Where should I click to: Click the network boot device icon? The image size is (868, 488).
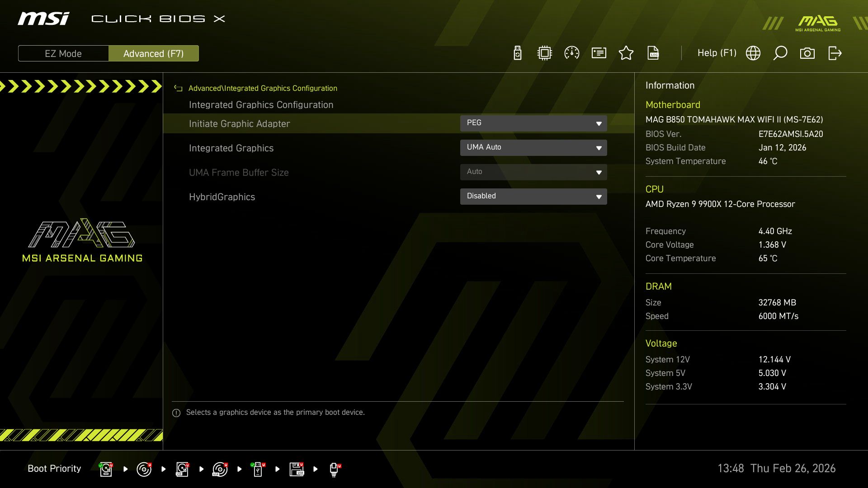(335, 469)
